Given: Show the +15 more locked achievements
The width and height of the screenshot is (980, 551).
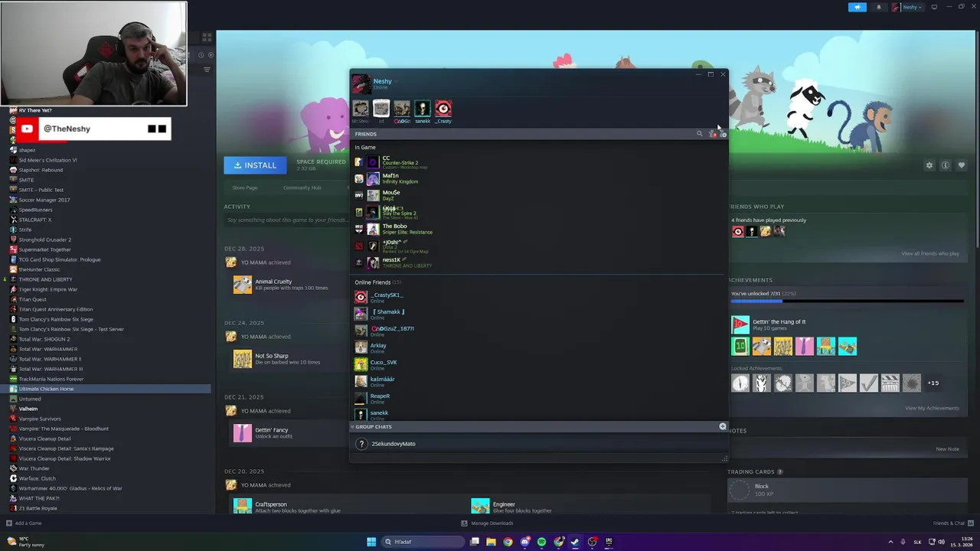Looking at the screenshot, I should click(x=933, y=383).
